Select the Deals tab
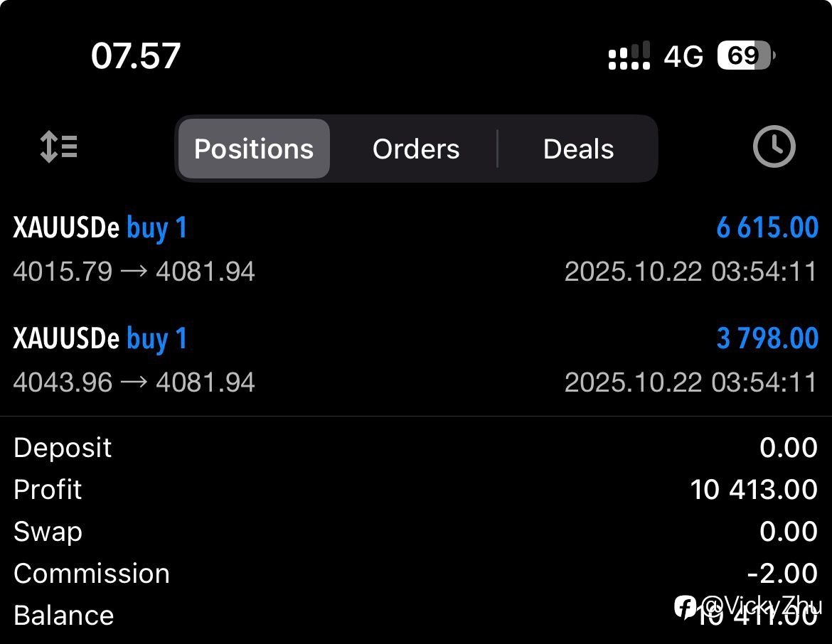 coord(578,149)
